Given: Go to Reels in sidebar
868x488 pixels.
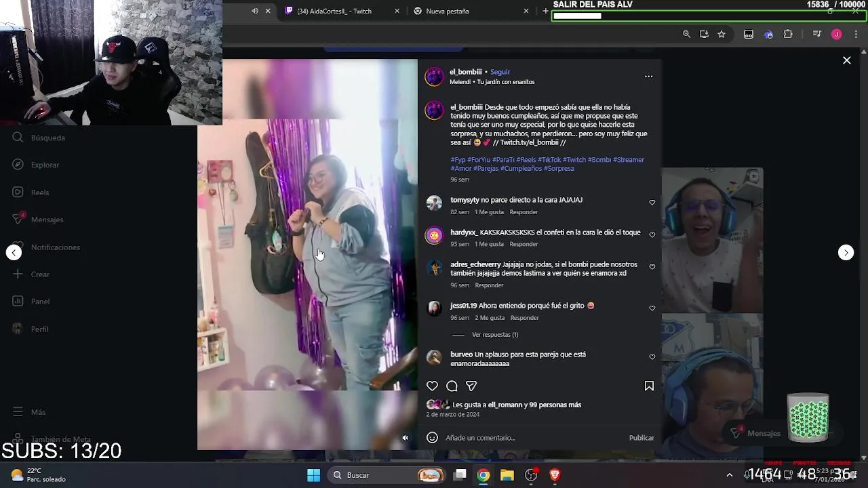Looking at the screenshot, I should coord(31,192).
